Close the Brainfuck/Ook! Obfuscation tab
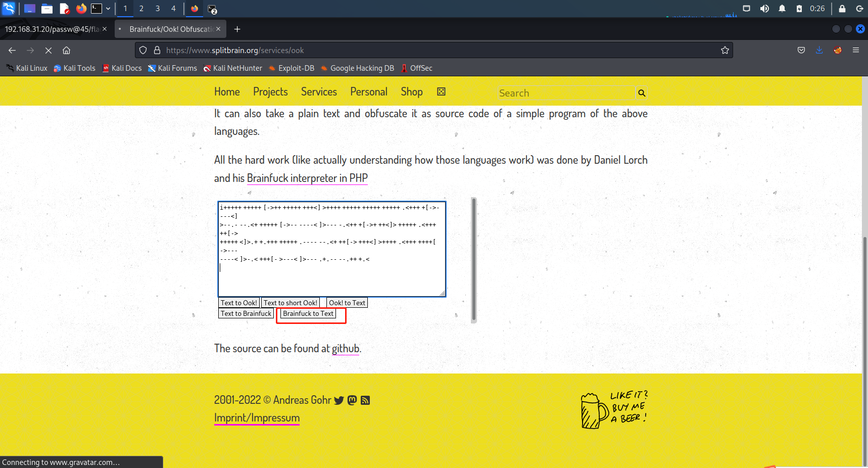This screenshot has height=468, width=868. (218, 29)
